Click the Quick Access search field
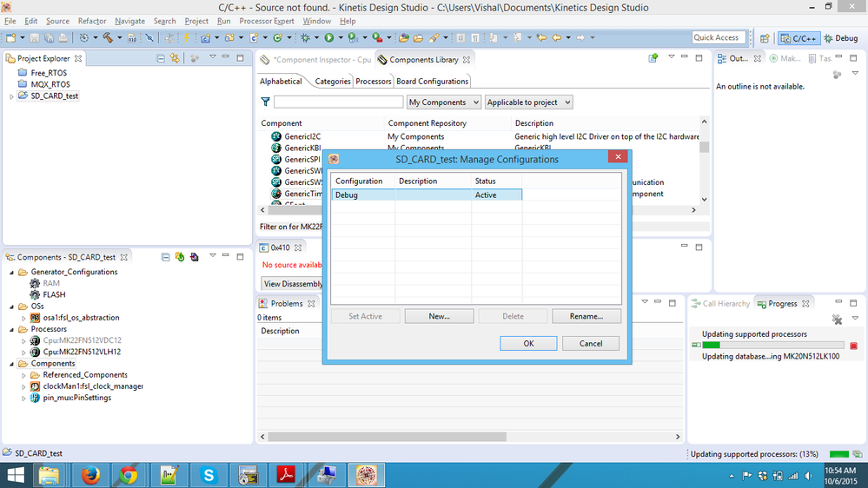Image resolution: width=868 pixels, height=488 pixels. [x=719, y=37]
